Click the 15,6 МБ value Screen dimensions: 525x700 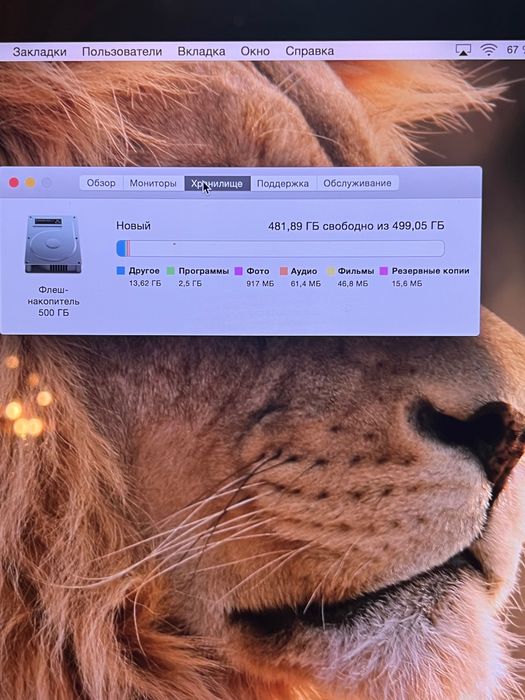(407, 283)
